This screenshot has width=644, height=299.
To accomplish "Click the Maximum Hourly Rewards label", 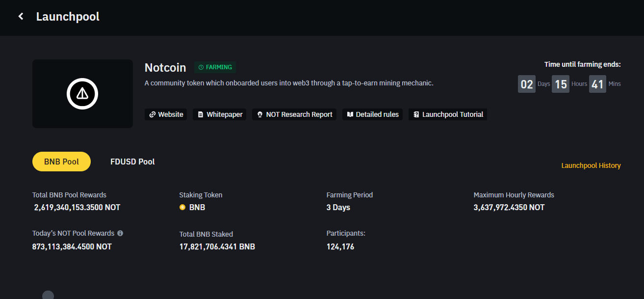I will tap(514, 195).
